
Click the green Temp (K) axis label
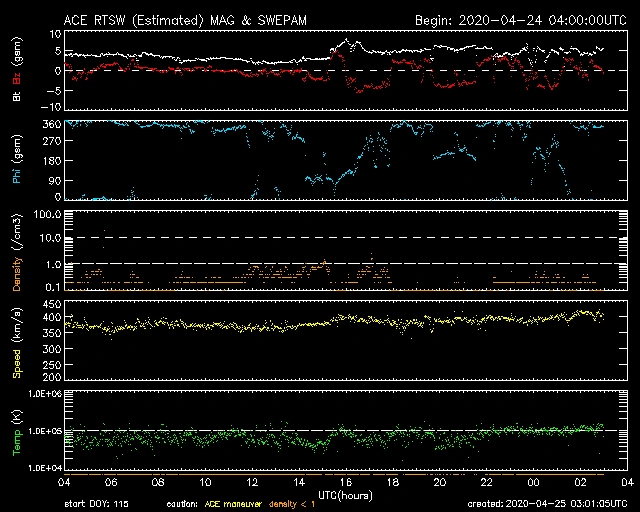click(17, 432)
